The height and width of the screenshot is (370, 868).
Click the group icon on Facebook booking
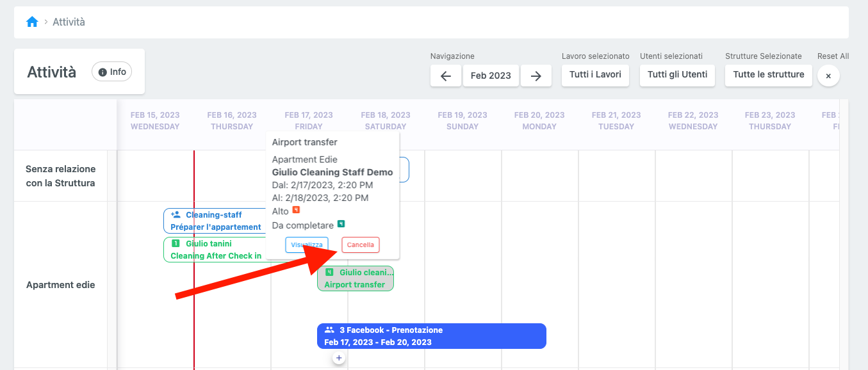click(x=329, y=330)
